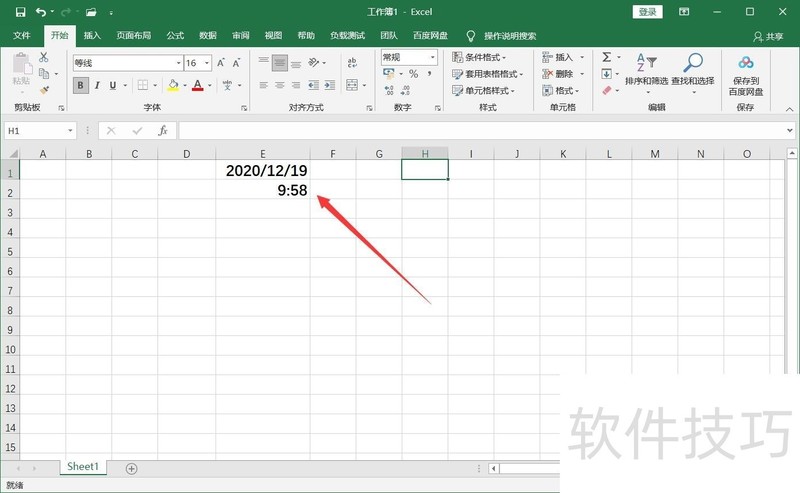Open the cell styles menu

[483, 91]
